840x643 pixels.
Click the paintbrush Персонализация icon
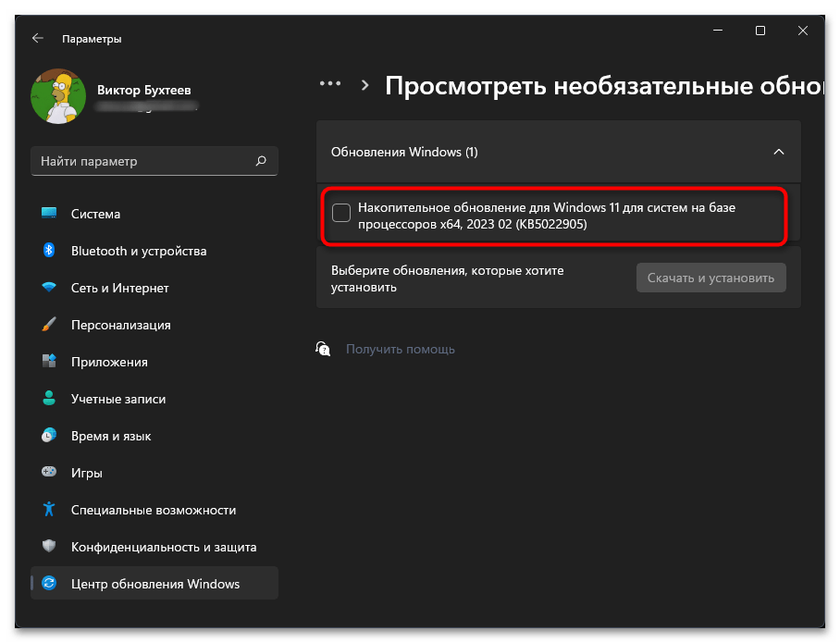[49, 324]
